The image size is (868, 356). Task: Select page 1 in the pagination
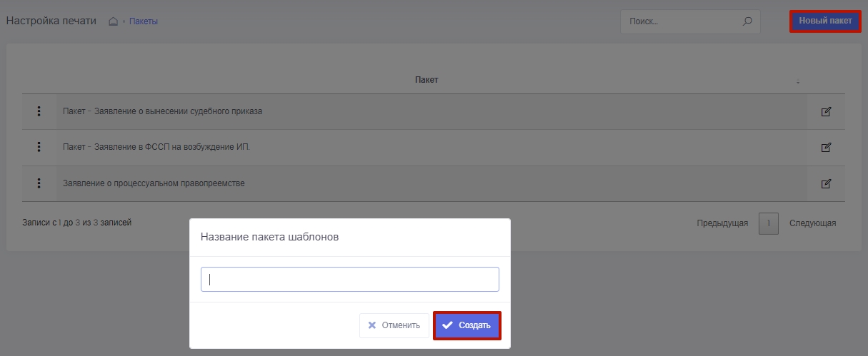pyautogui.click(x=768, y=223)
